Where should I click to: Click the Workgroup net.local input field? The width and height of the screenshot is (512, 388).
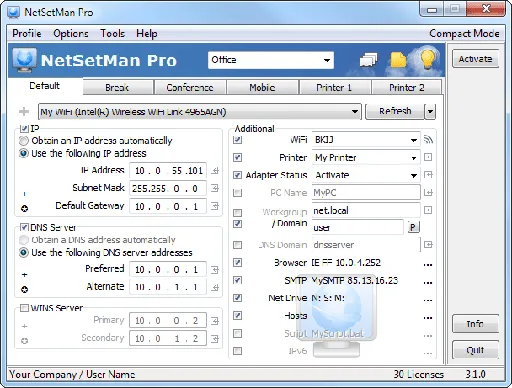[366, 210]
